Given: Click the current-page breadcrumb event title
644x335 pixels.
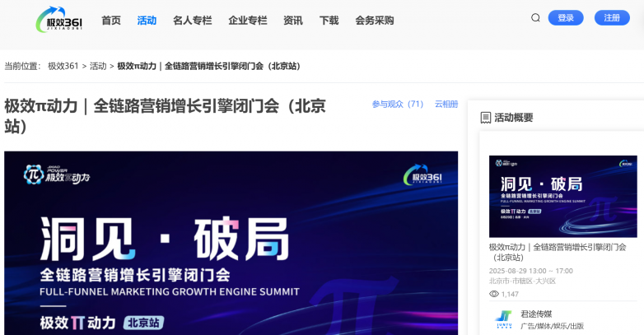Looking at the screenshot, I should pos(208,66).
